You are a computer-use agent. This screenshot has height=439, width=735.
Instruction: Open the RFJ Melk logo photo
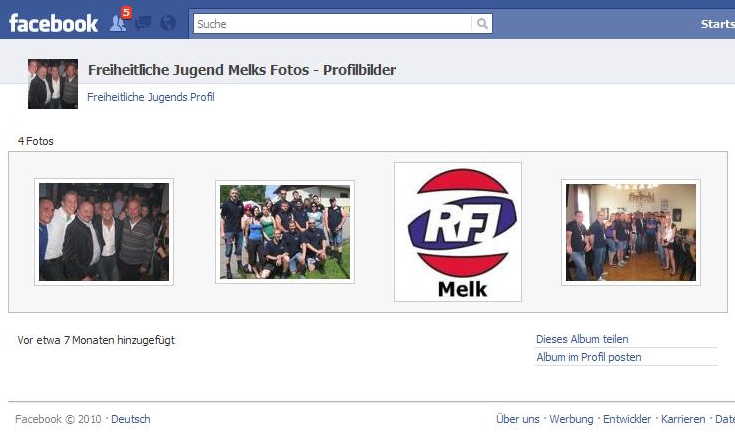(458, 232)
